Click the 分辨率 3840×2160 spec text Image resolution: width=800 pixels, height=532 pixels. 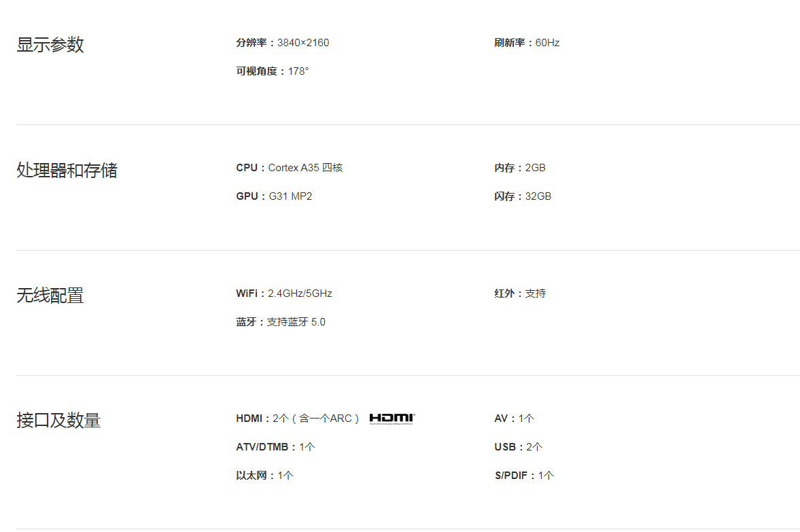click(x=283, y=43)
